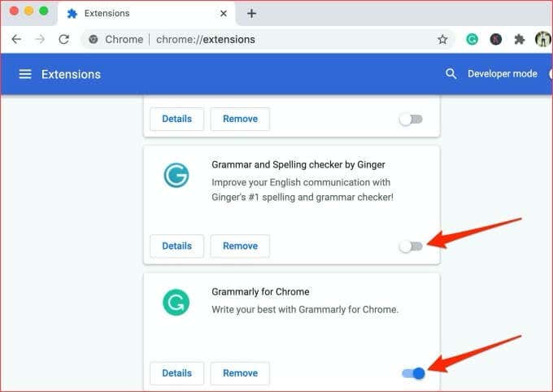Open a new tab with plus button
Viewport: 553px width, 392px height.
251,13
